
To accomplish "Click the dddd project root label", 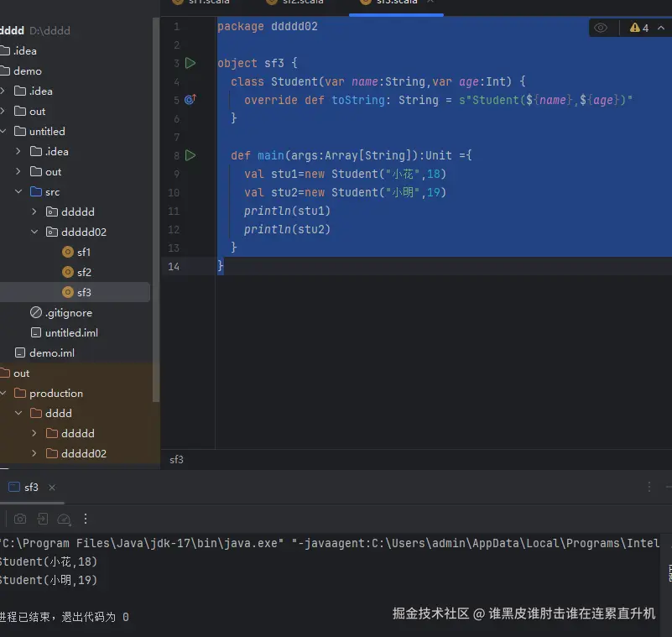I will pyautogui.click(x=12, y=30).
